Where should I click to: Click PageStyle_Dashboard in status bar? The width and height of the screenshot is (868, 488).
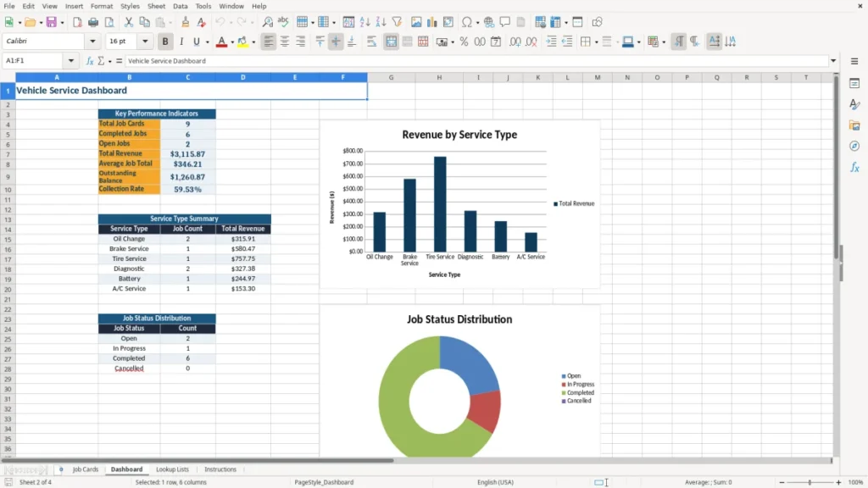(x=324, y=482)
